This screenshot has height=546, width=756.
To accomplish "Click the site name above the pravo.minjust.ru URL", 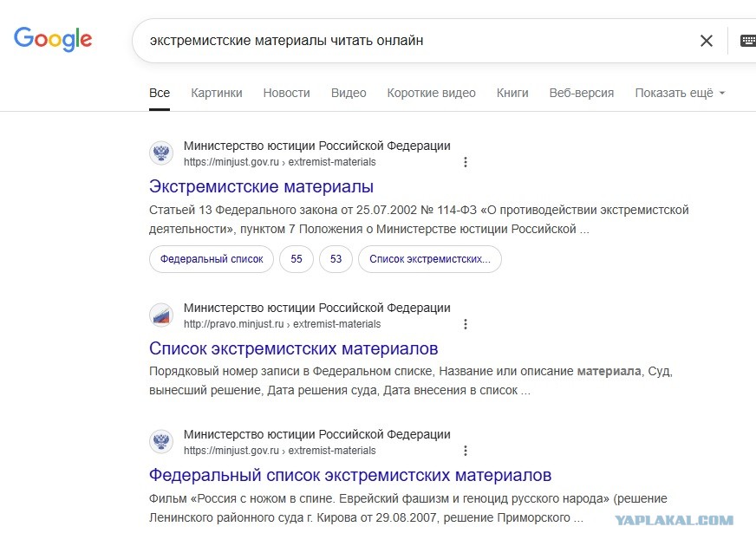I will (x=317, y=308).
